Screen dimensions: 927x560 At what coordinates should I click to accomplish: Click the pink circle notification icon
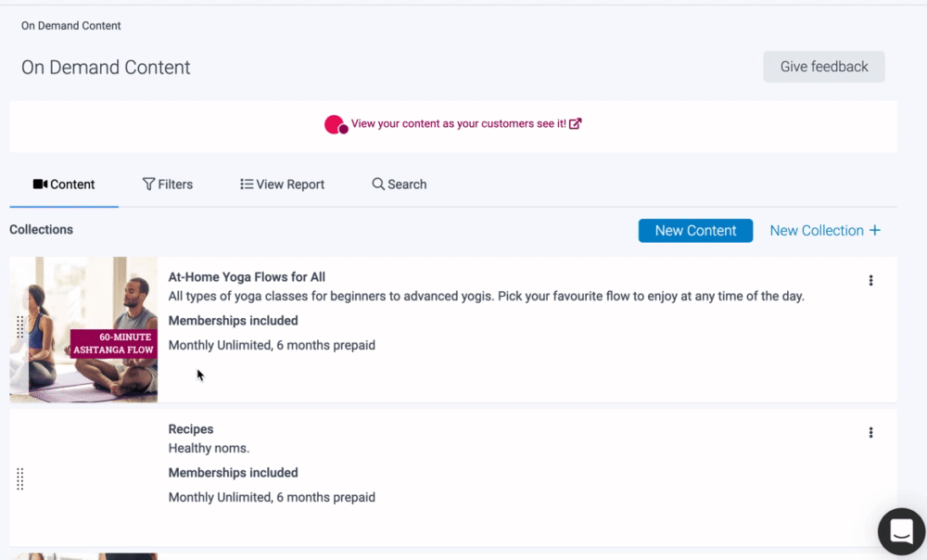coord(335,124)
